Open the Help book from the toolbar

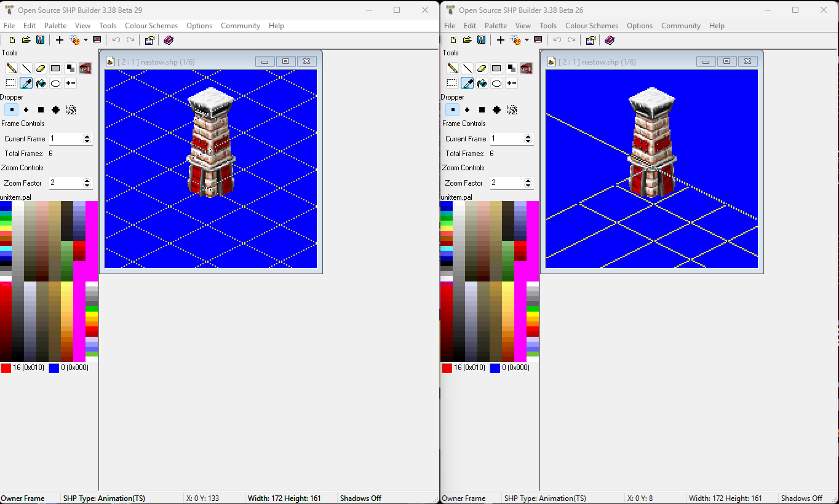(x=169, y=39)
